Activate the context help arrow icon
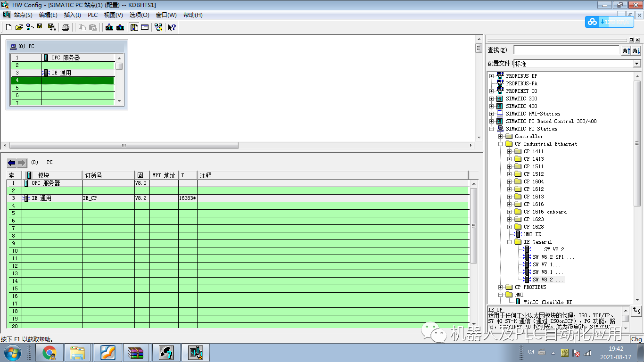The image size is (644, 362). click(x=172, y=27)
